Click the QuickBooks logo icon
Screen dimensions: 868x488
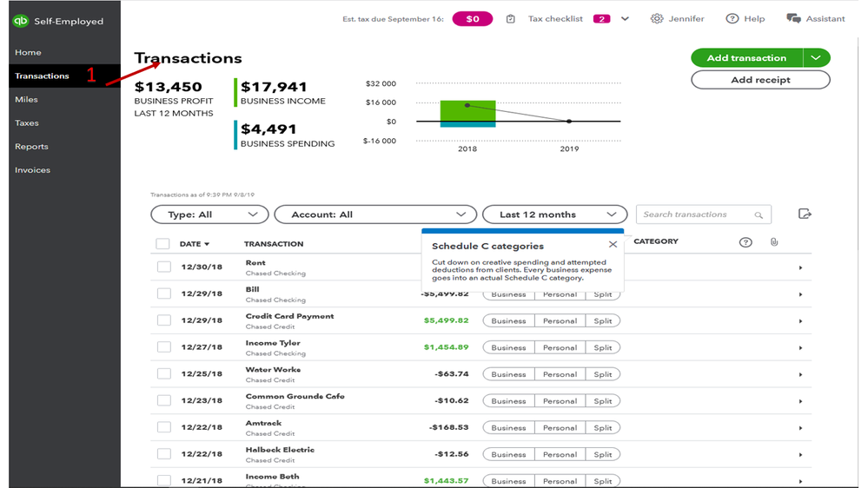[21, 21]
